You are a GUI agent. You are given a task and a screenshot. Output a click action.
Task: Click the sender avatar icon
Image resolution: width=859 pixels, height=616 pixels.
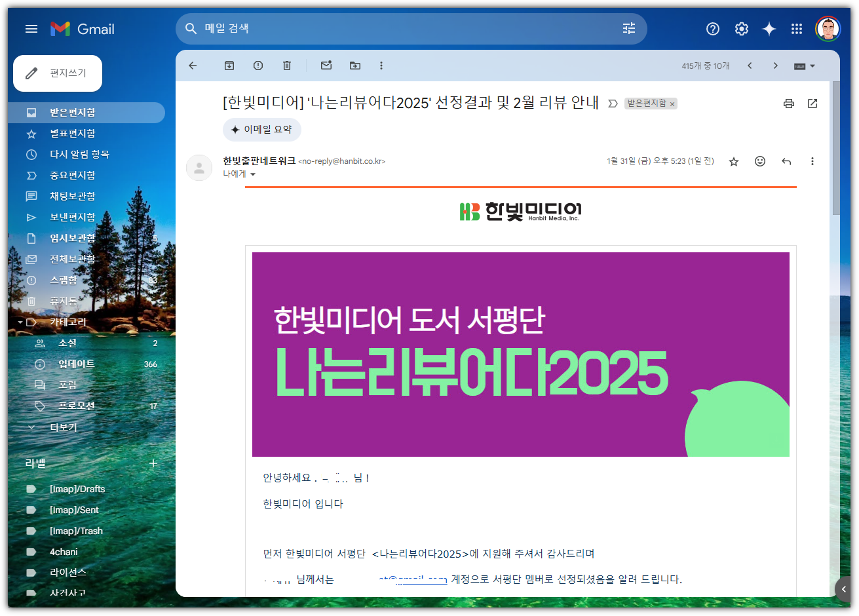(199, 168)
